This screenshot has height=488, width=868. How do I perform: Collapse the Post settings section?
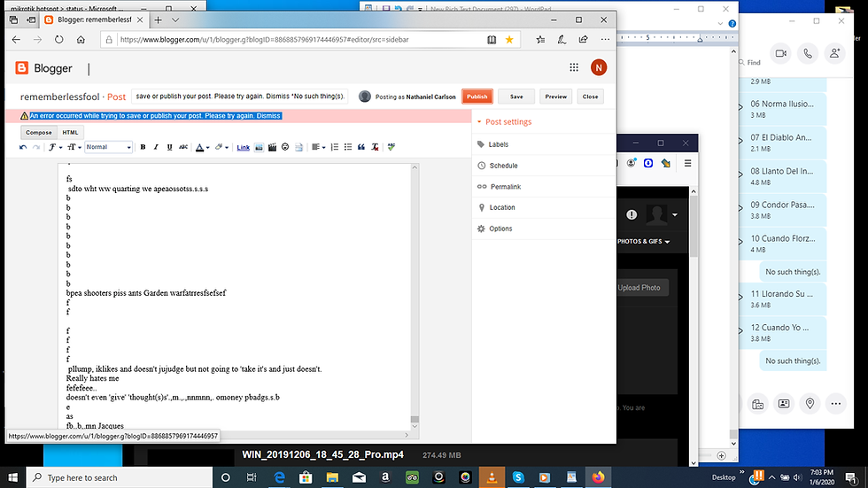click(504, 121)
